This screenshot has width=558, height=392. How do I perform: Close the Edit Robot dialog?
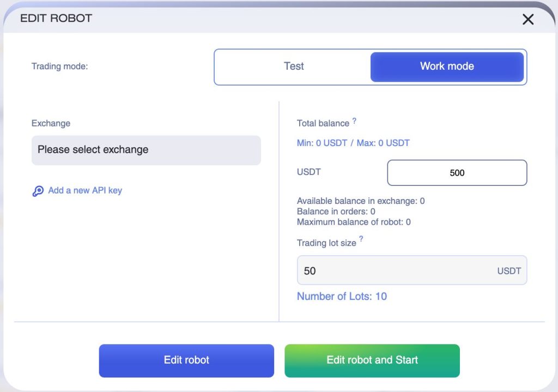pyautogui.click(x=527, y=20)
